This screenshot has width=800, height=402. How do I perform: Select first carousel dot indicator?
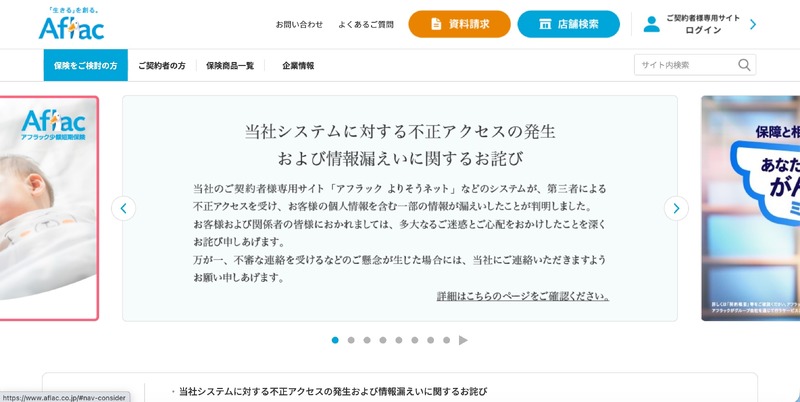click(x=335, y=340)
